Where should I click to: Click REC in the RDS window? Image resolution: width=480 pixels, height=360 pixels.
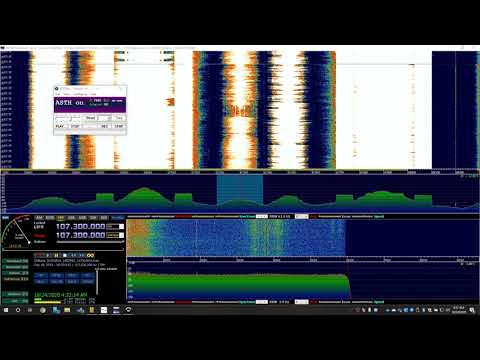(x=104, y=126)
